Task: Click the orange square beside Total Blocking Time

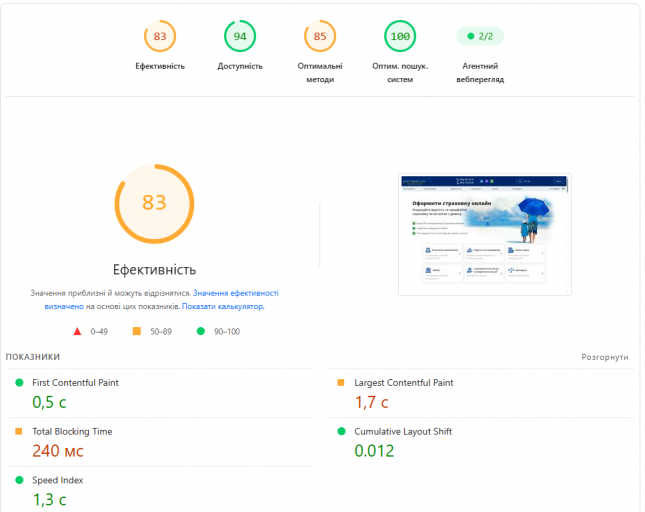Action: point(19,431)
